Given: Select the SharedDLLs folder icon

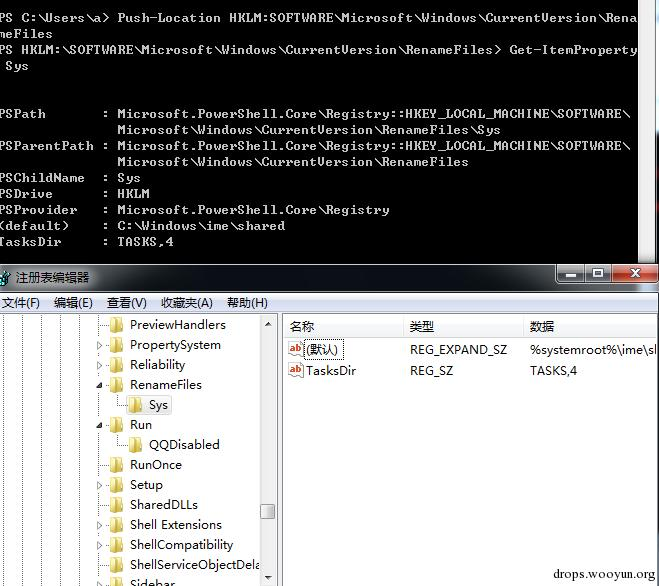Looking at the screenshot, I should click(116, 505).
